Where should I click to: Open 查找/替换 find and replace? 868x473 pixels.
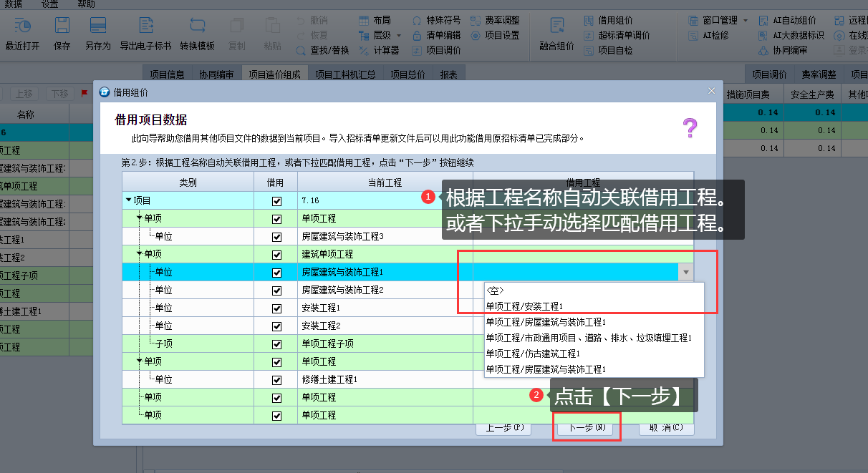pyautogui.click(x=322, y=50)
